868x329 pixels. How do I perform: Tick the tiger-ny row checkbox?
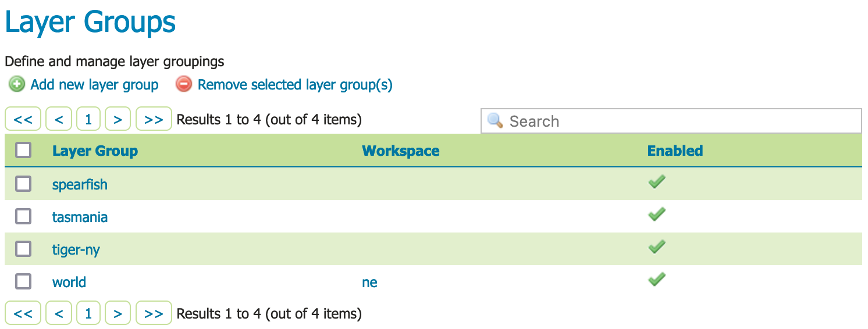[23, 249]
